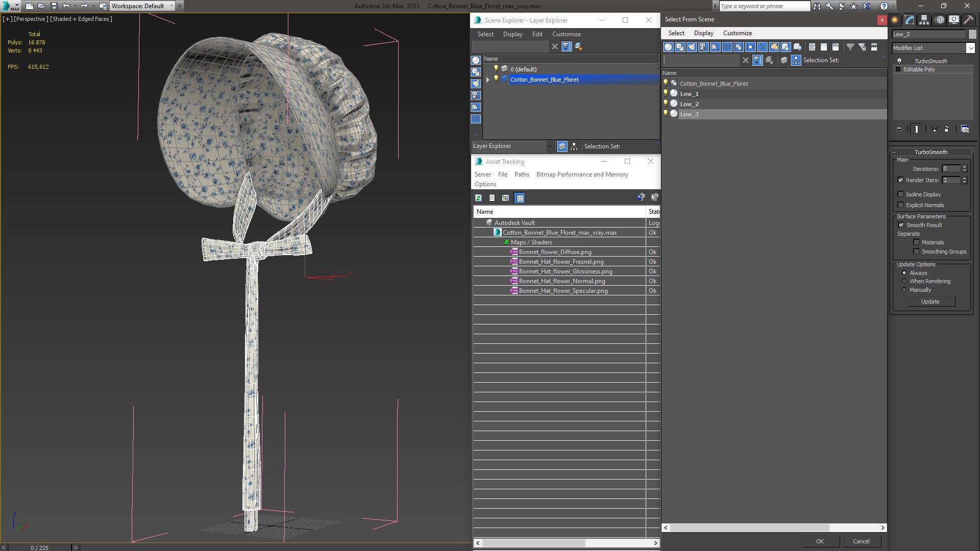Open the Hierarchy command panel tab
This screenshot has height=551, width=980.
pos(924,20)
